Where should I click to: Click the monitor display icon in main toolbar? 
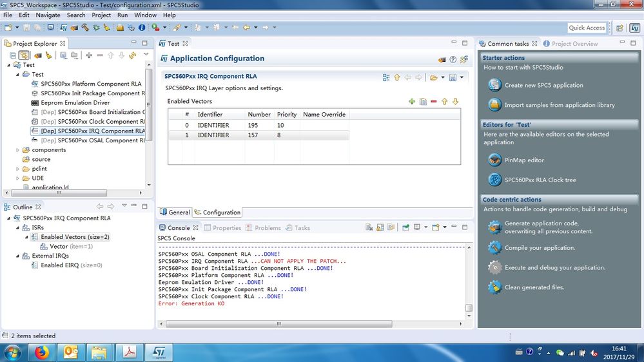click(x=50, y=28)
